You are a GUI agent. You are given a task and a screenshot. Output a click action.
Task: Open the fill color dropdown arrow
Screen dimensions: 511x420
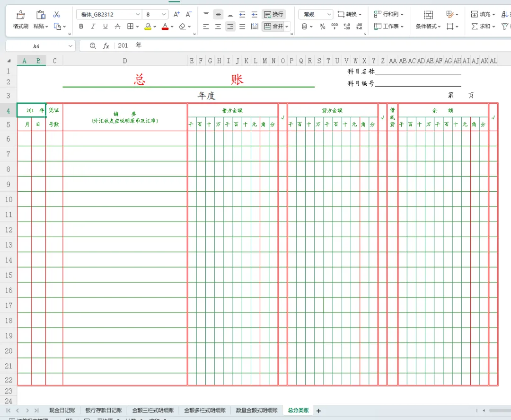[155, 27]
